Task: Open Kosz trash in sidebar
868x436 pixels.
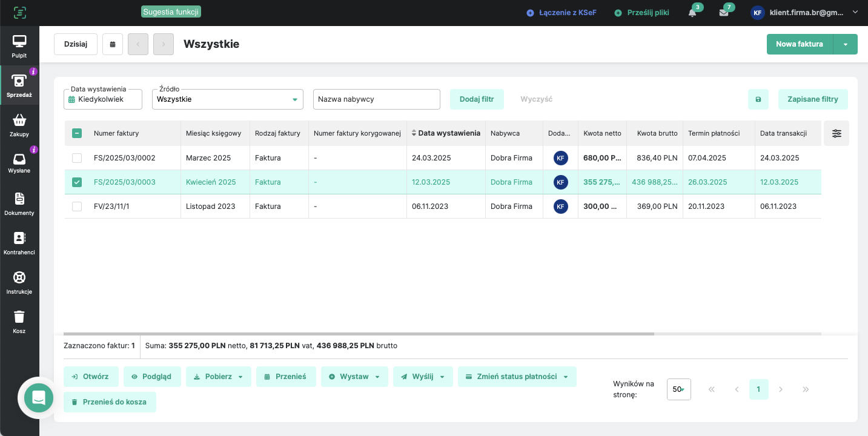Action: coord(19,321)
